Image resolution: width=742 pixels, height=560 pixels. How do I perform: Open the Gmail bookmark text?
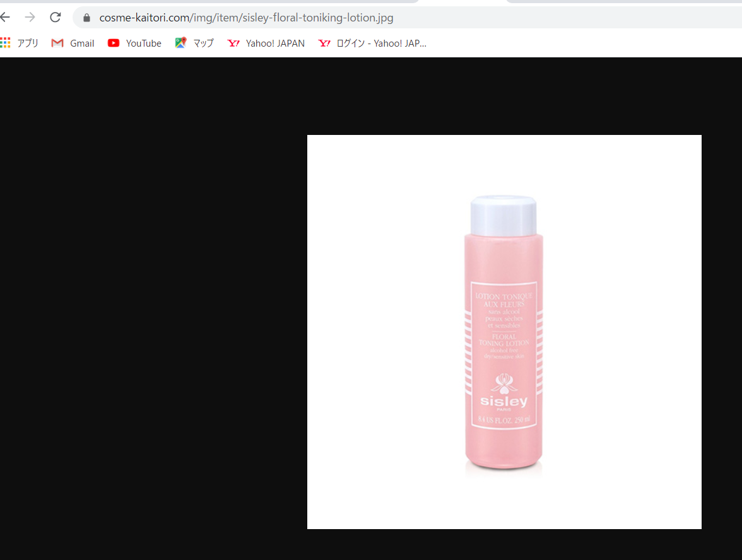click(x=82, y=43)
